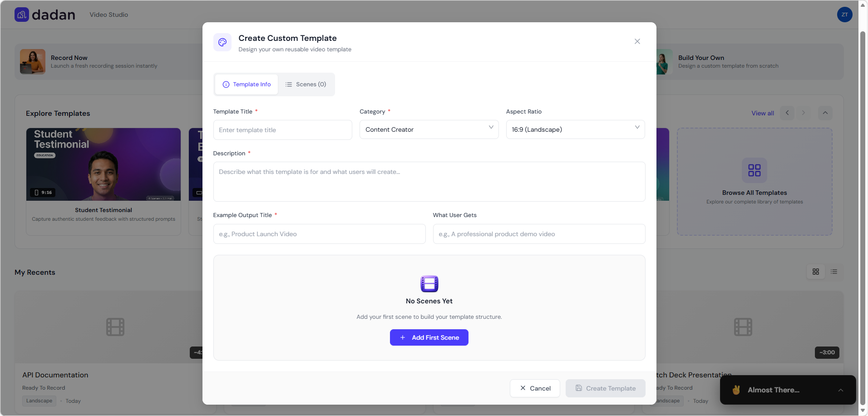Screen dimensions: 868x416
Task: Open the ZT account avatar menu
Action: 844,14
